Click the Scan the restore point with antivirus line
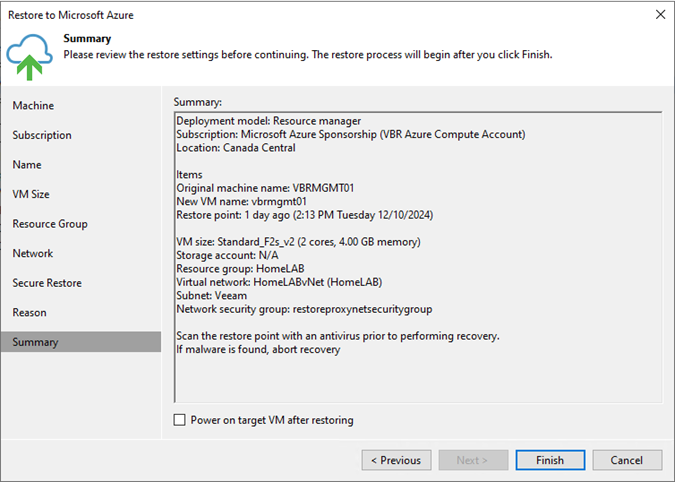The height and width of the screenshot is (482, 675). pyautogui.click(x=338, y=336)
